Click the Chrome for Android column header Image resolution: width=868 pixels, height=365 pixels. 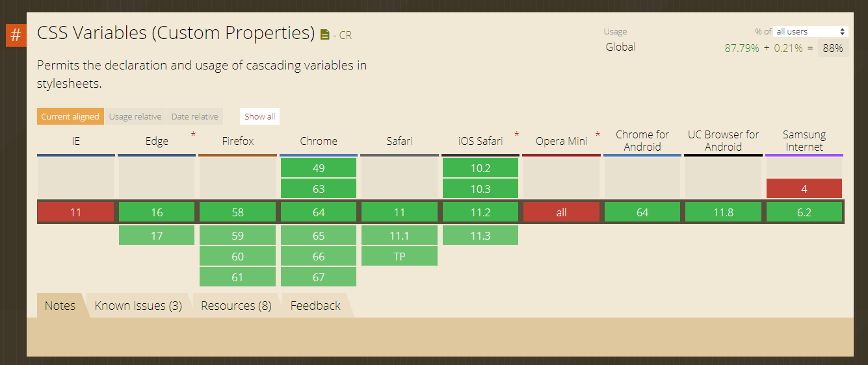[x=642, y=141]
